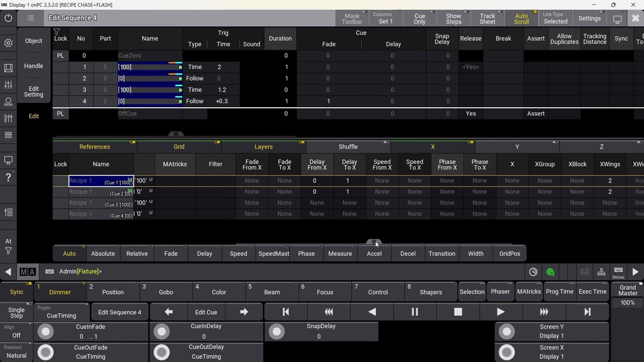Click the pause playback button

click(x=415, y=312)
